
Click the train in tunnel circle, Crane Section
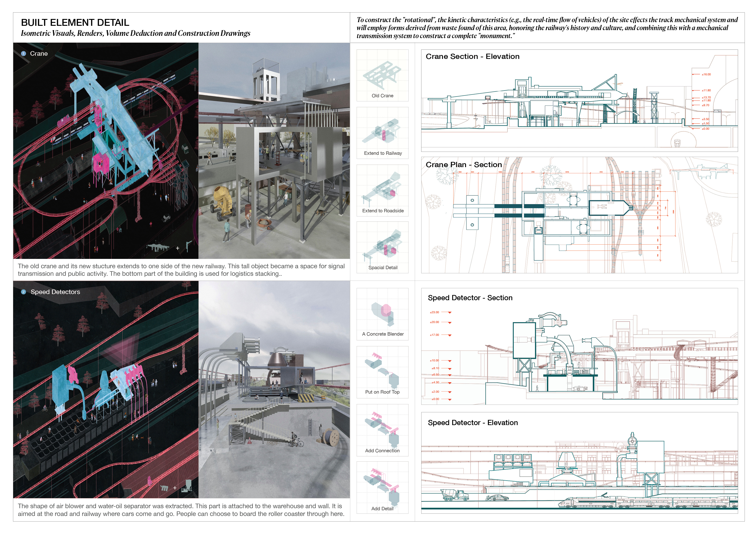(678, 143)
